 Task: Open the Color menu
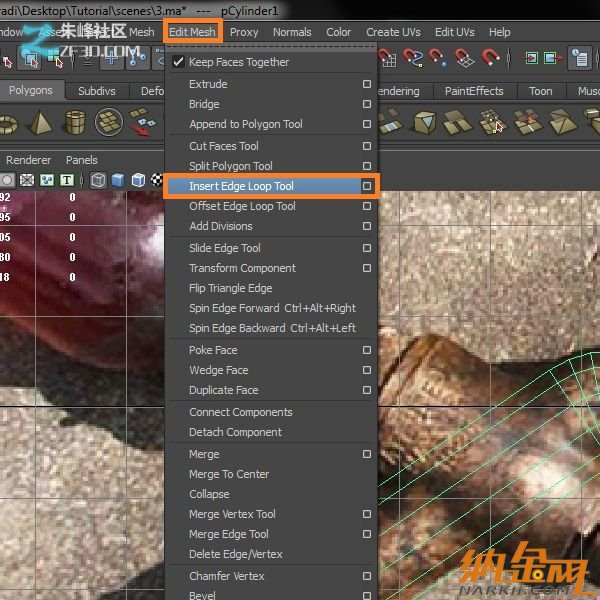point(338,32)
